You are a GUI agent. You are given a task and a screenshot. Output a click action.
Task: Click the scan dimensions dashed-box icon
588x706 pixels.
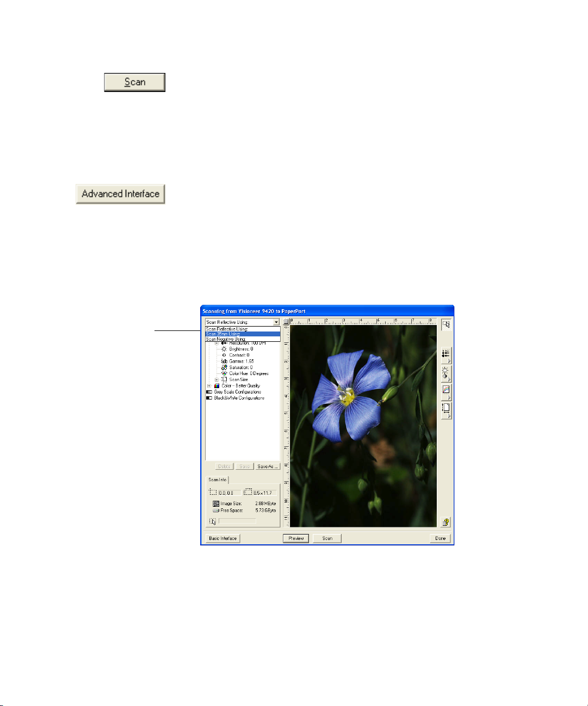248,492
